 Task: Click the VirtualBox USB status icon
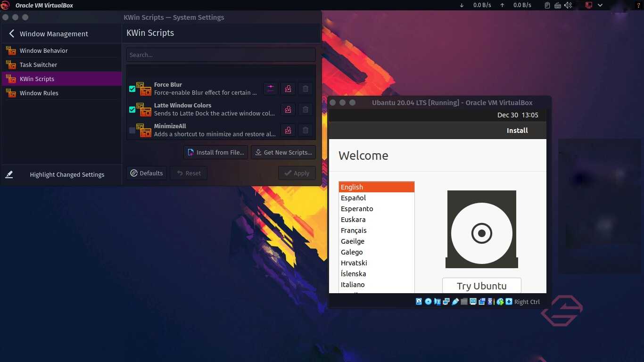pos(455,302)
